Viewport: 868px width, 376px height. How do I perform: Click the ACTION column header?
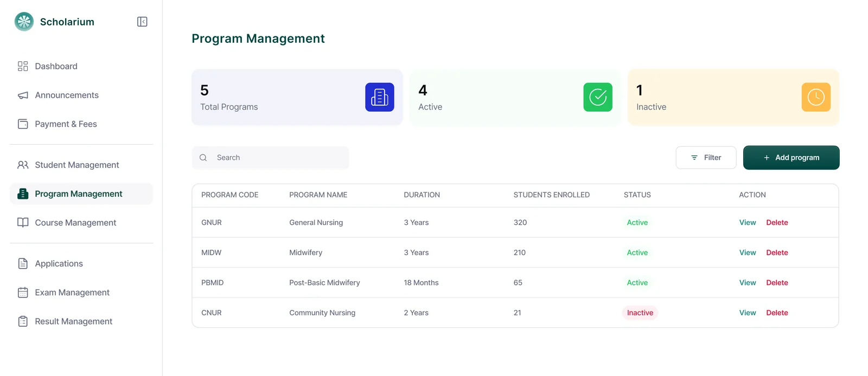[x=752, y=195]
